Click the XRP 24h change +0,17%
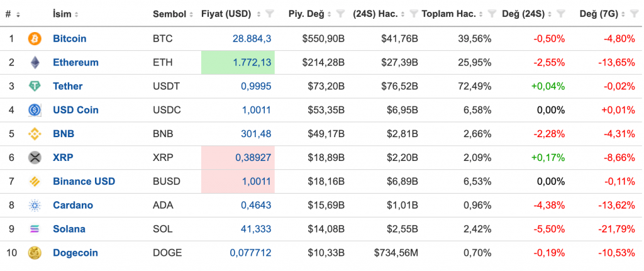This screenshot has width=644, height=271. (x=547, y=158)
